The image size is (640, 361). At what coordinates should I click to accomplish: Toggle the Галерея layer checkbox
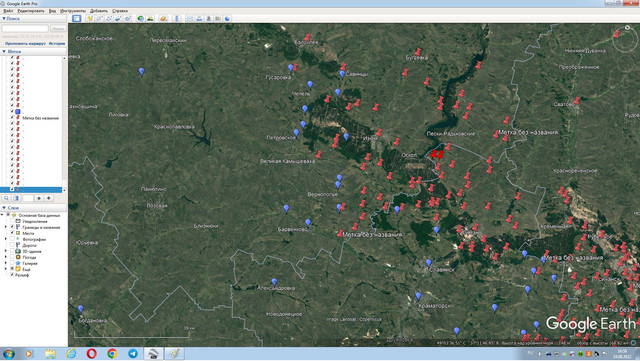pyautogui.click(x=12, y=263)
